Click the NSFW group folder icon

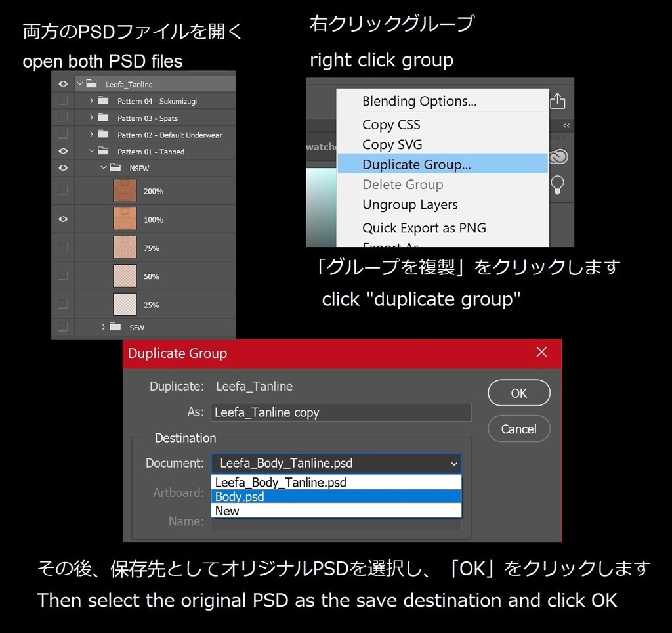[115, 167]
